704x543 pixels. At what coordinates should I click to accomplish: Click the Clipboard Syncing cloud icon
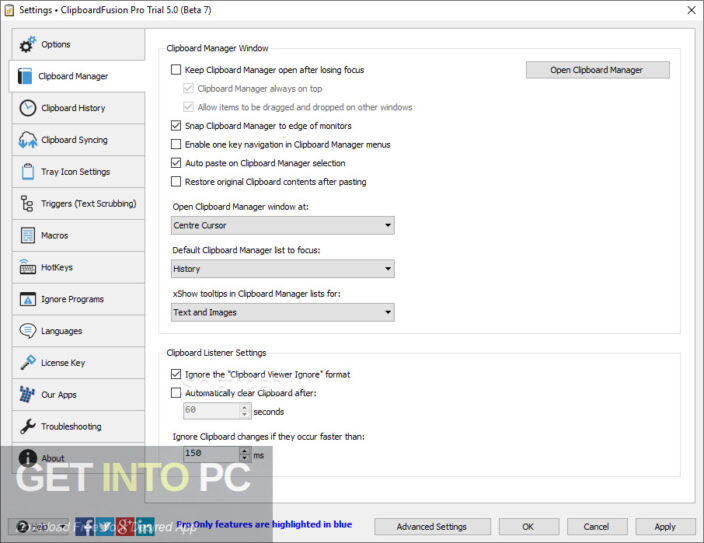(27, 140)
